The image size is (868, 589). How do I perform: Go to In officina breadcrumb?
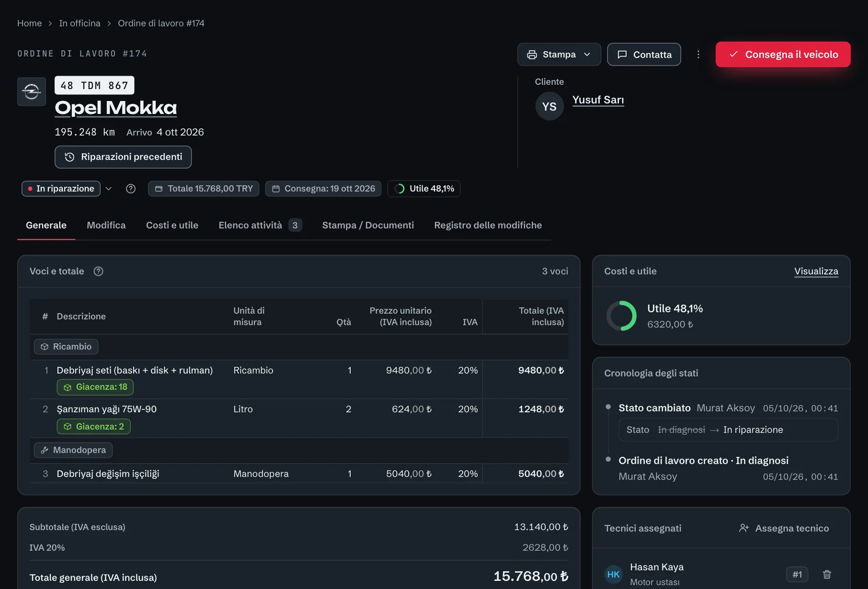coord(80,23)
